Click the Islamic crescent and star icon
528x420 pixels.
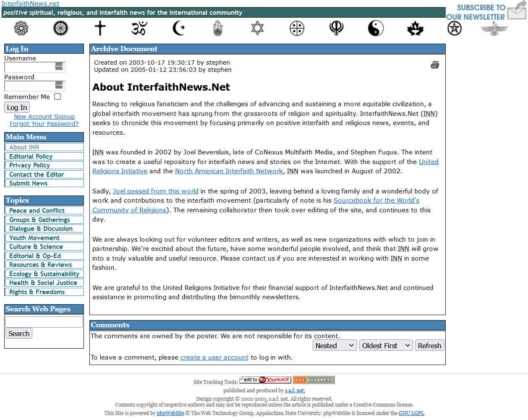[x=179, y=28]
